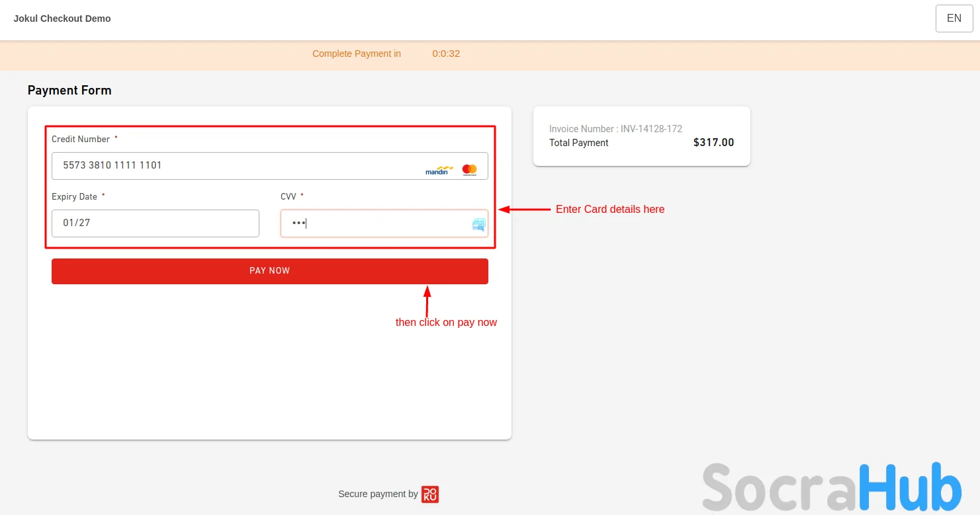The width and height of the screenshot is (980, 515).
Task: Click into the Expiry Date field
Action: [x=156, y=223]
